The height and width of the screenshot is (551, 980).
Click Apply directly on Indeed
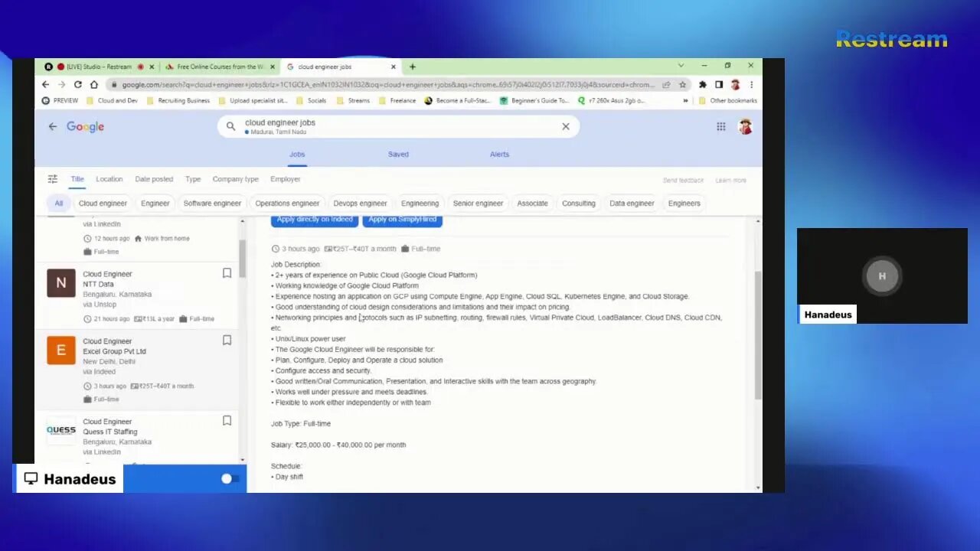pyautogui.click(x=315, y=220)
